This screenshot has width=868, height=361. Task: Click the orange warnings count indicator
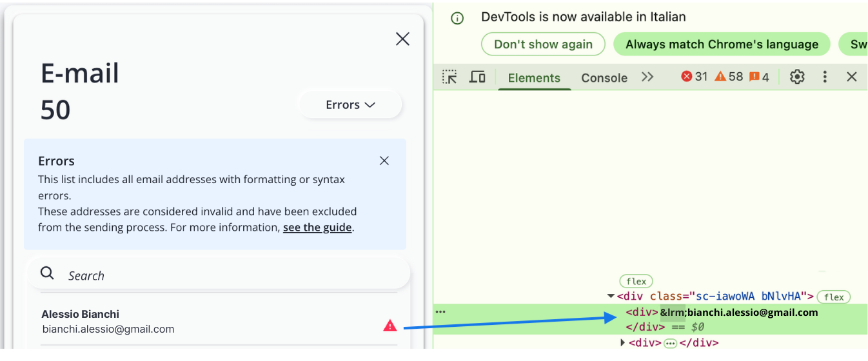729,77
